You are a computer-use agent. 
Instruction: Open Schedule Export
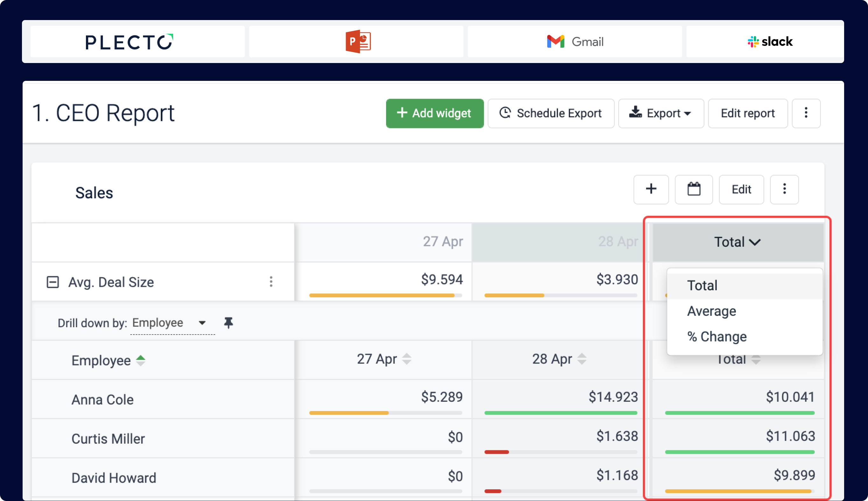coord(551,113)
